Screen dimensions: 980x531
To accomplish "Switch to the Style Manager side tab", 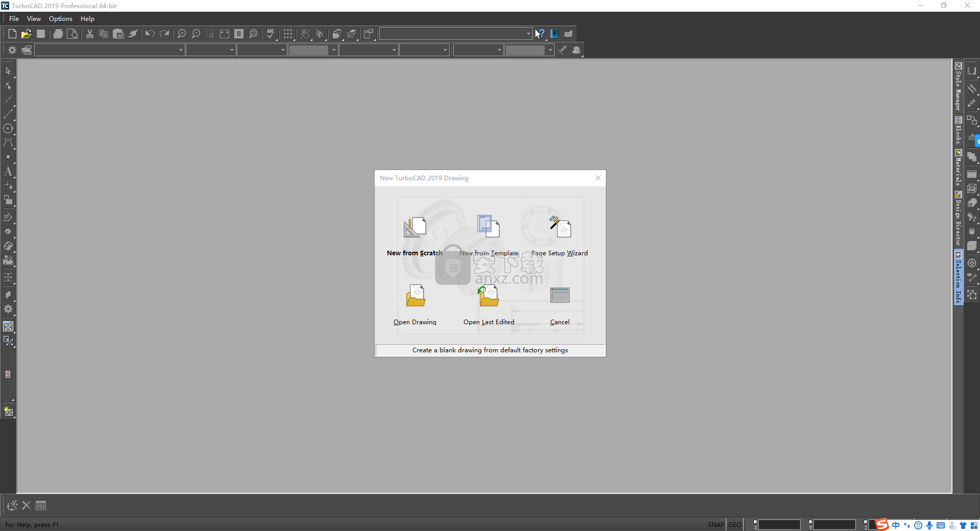I will click(959, 87).
